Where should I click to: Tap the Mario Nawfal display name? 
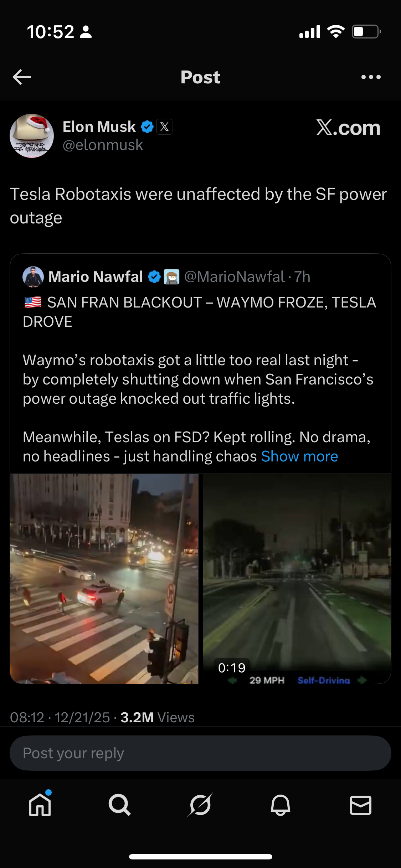tap(96, 277)
